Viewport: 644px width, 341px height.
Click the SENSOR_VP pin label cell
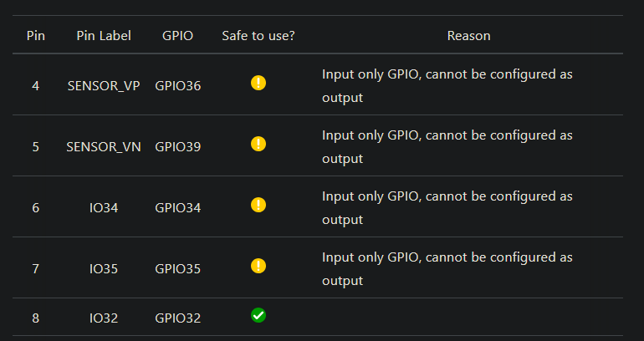click(104, 86)
